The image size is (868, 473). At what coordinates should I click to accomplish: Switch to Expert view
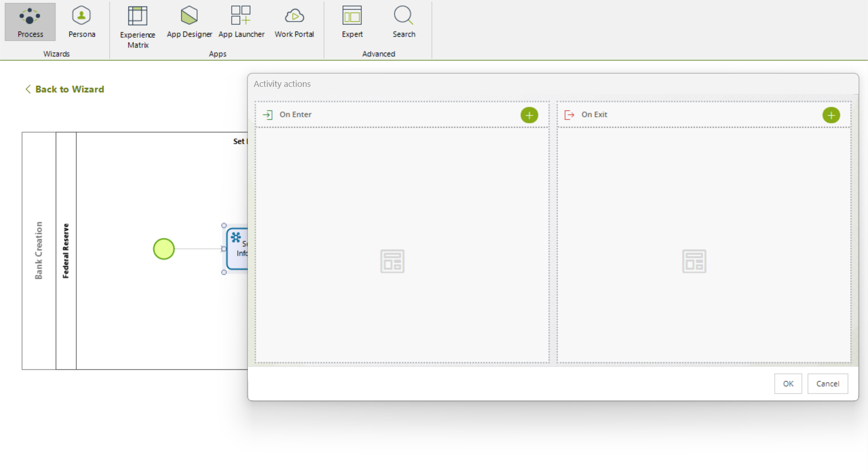[x=352, y=22]
